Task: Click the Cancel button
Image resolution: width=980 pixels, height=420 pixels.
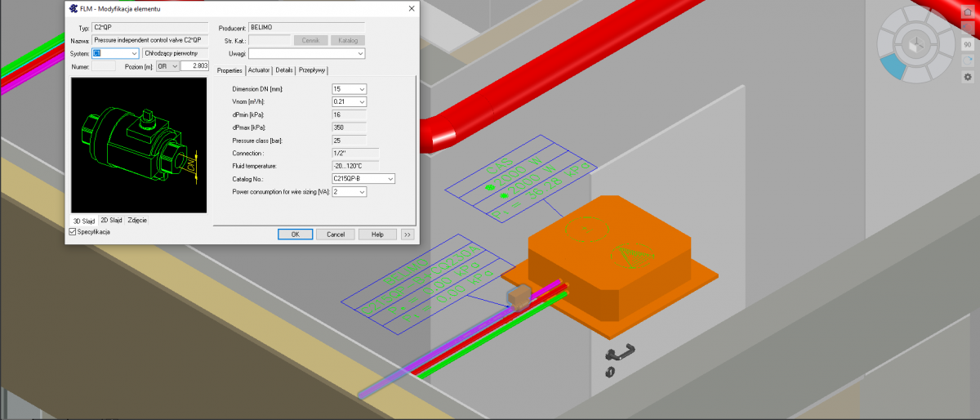Action: [336, 234]
